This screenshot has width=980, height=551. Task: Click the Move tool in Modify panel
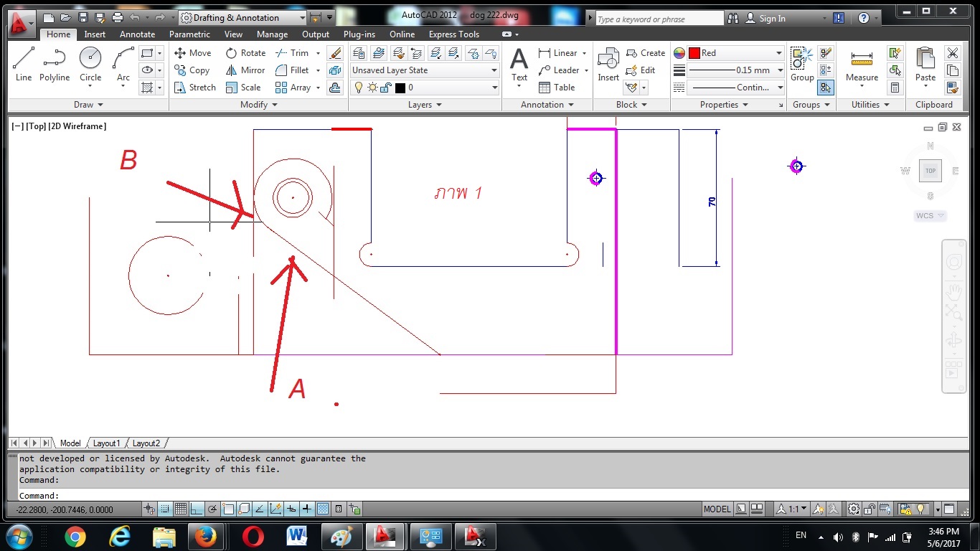click(x=192, y=53)
